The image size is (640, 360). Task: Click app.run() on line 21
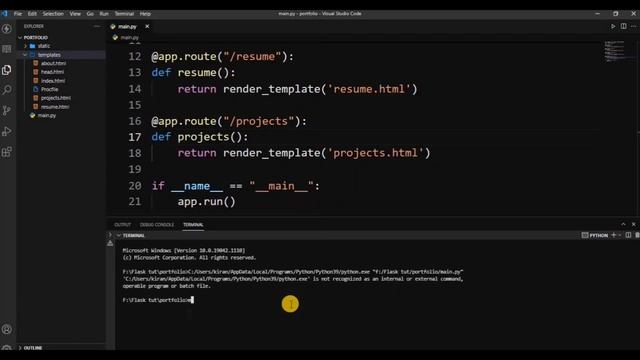click(206, 202)
